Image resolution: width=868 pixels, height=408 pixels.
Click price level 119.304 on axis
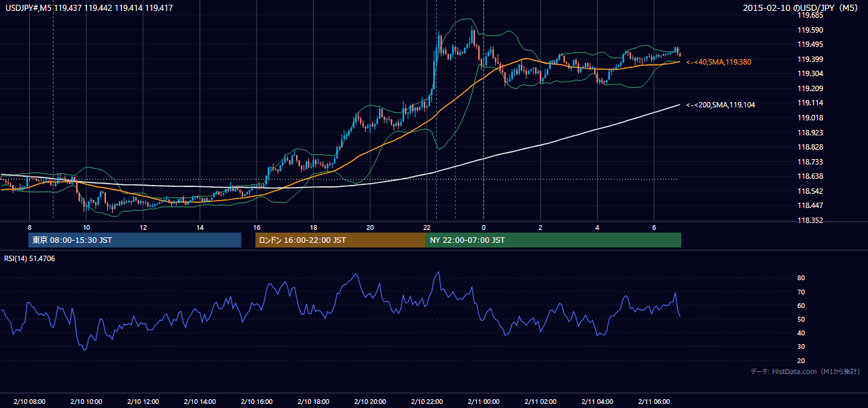810,73
